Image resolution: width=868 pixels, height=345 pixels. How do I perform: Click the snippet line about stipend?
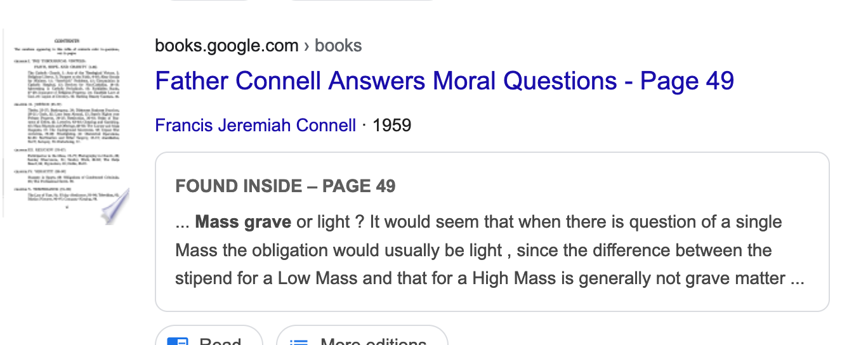click(x=490, y=278)
